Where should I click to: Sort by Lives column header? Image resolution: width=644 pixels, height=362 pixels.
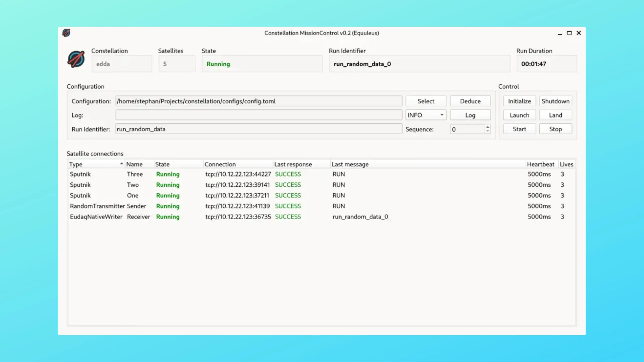point(567,164)
